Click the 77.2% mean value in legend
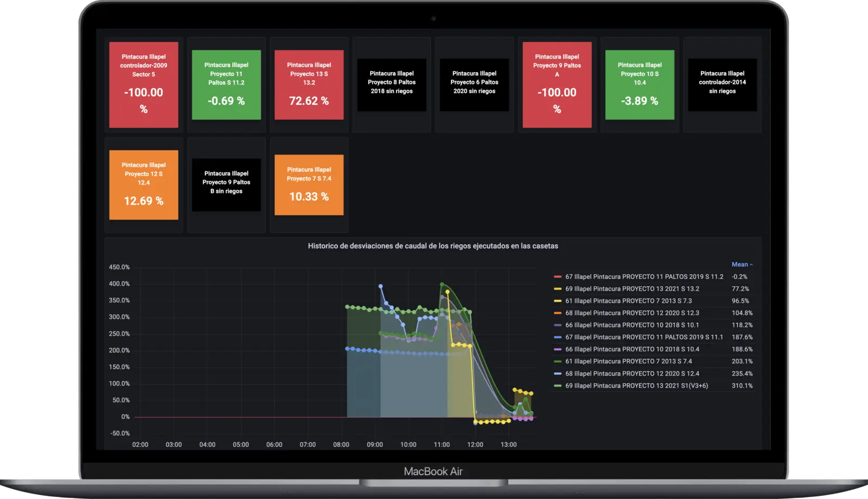The image size is (868, 499). tap(741, 289)
